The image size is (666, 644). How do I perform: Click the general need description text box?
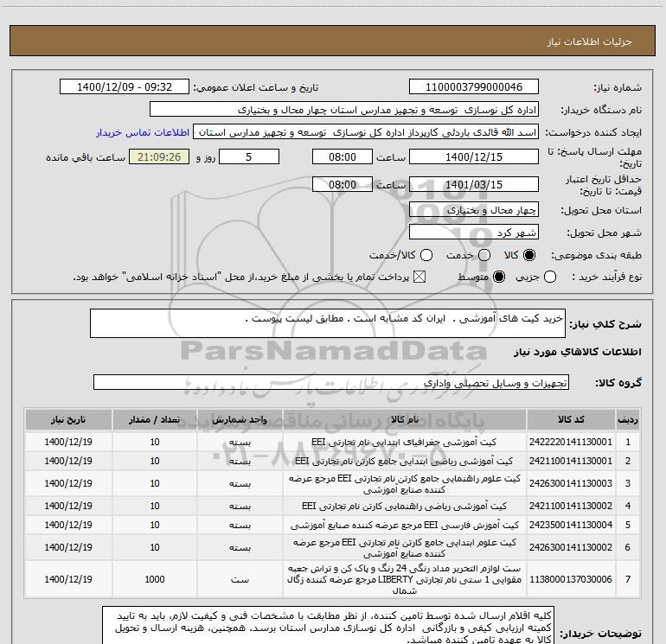tap(328, 323)
